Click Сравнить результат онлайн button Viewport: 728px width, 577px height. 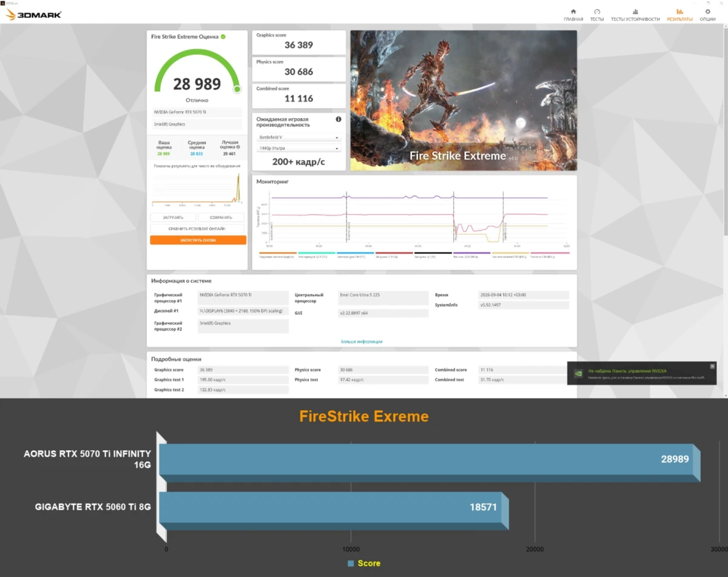(x=197, y=229)
